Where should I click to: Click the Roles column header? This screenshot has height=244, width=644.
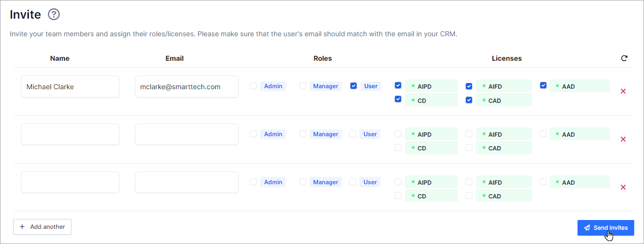(x=323, y=58)
